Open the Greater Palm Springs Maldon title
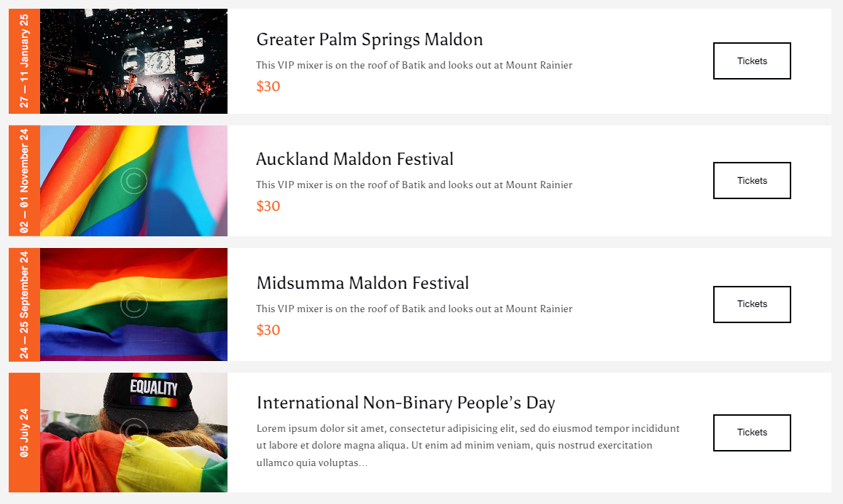The height and width of the screenshot is (504, 843). (x=369, y=39)
